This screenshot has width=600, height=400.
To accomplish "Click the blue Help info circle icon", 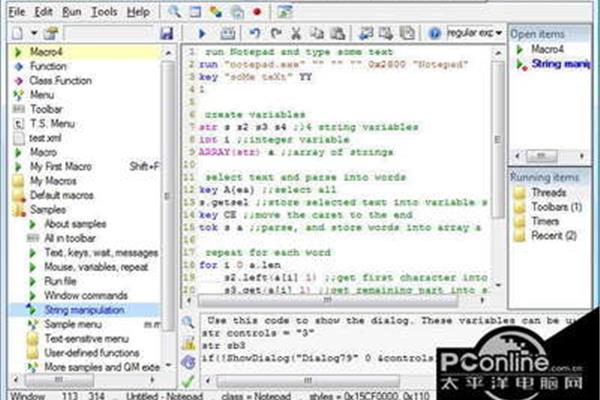I will pos(434,33).
